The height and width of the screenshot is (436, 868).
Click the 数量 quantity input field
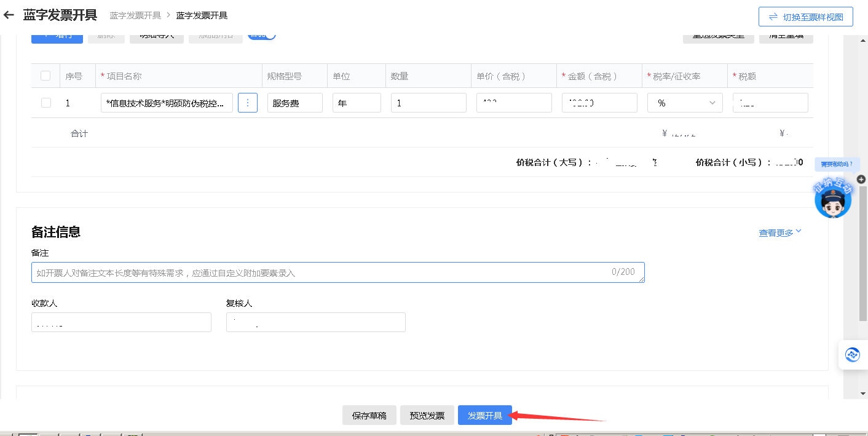tap(428, 103)
